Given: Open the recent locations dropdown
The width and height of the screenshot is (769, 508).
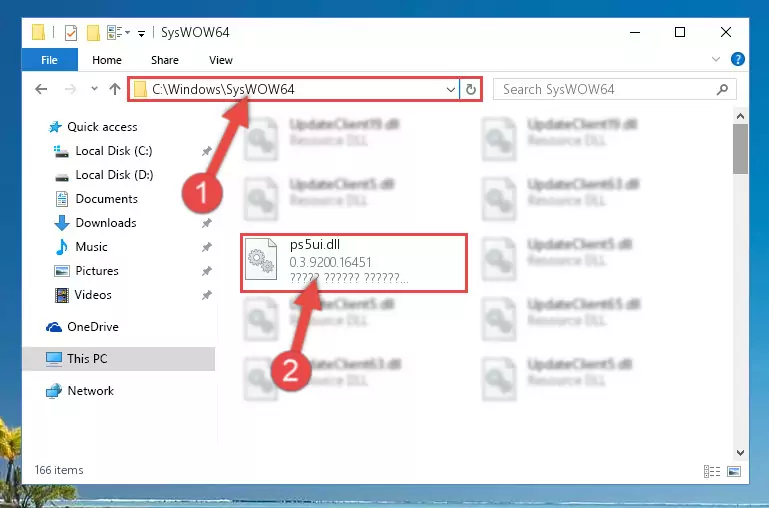Looking at the screenshot, I should click(x=94, y=89).
